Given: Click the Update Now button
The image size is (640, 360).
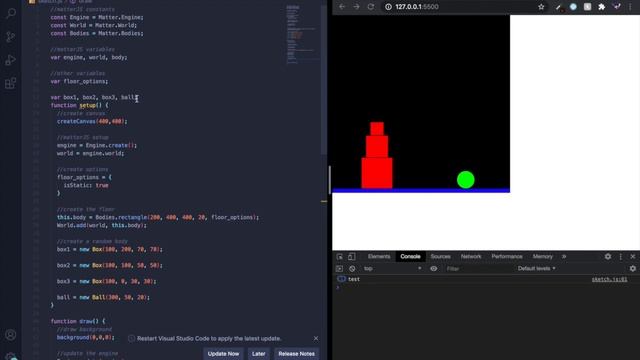Looking at the screenshot, I should [x=223, y=354].
